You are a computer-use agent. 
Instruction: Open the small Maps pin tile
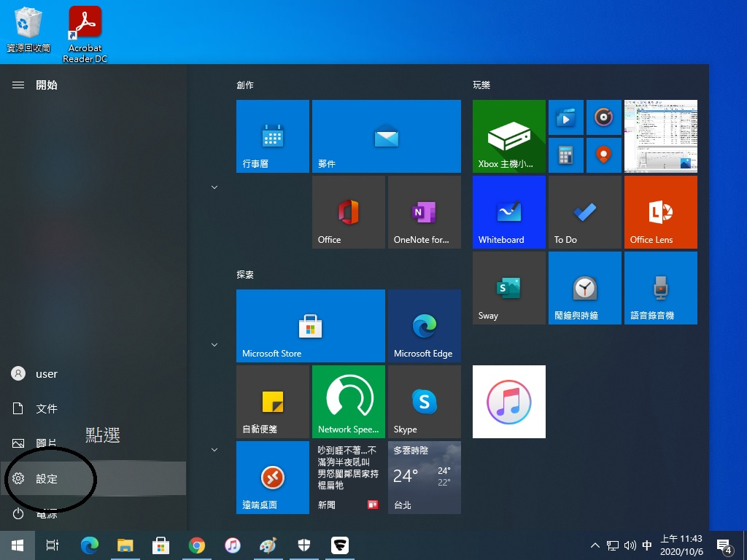[603, 155]
